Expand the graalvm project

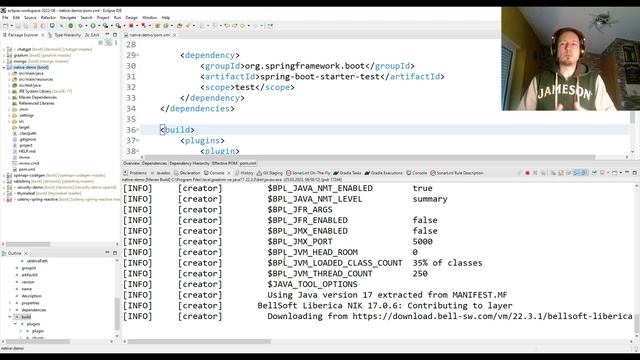tap(4, 56)
